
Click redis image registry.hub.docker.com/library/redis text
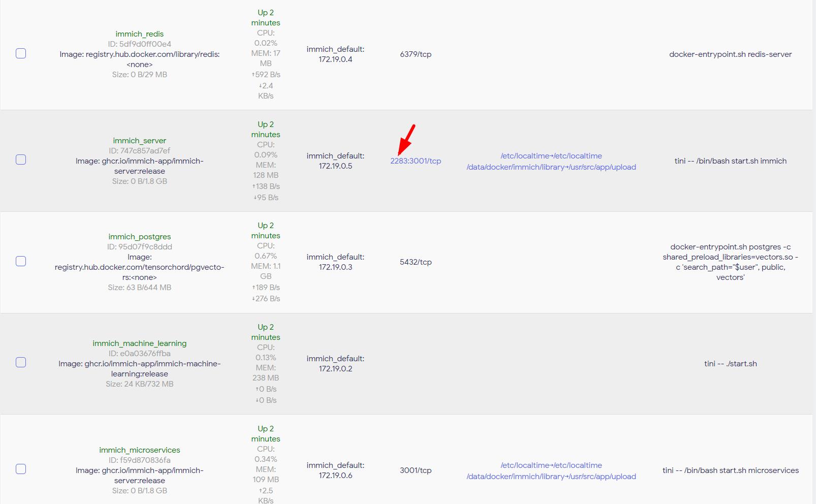coord(140,59)
